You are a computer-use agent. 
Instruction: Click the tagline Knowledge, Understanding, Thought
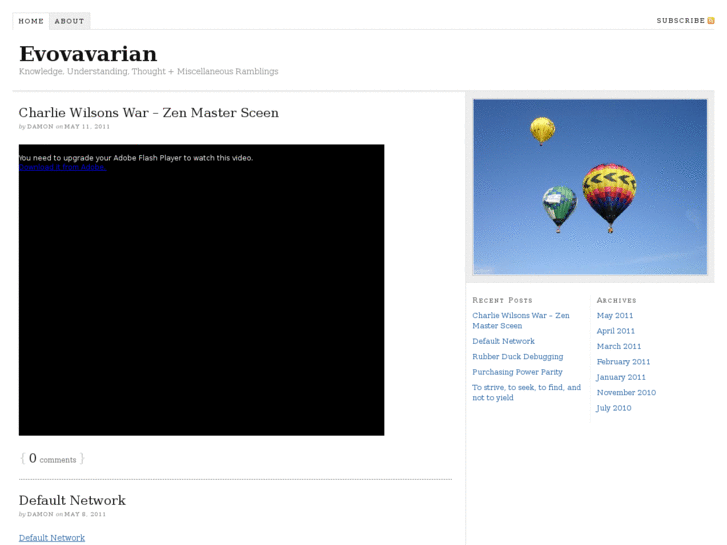pyautogui.click(x=148, y=71)
